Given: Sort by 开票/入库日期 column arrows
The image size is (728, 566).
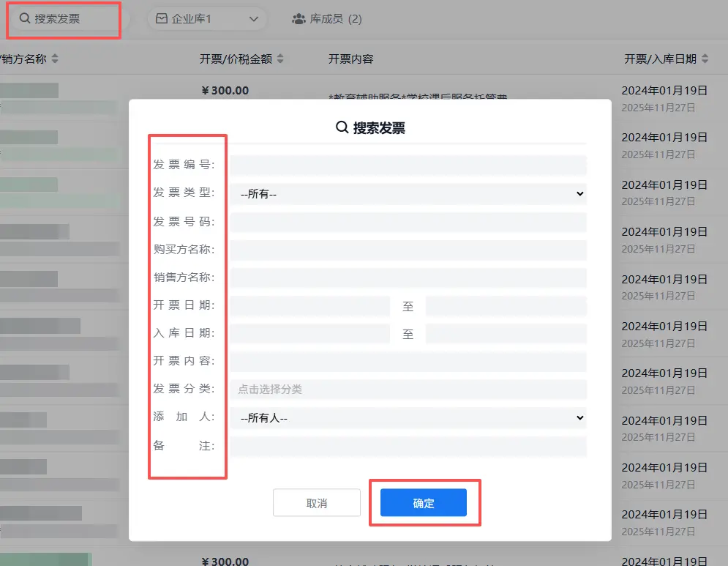Looking at the screenshot, I should tap(704, 59).
